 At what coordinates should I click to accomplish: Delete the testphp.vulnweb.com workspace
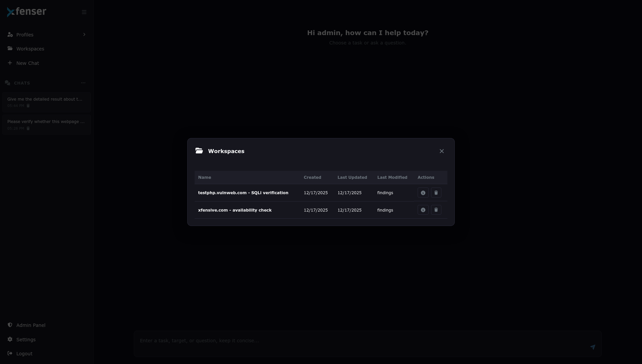point(436,193)
